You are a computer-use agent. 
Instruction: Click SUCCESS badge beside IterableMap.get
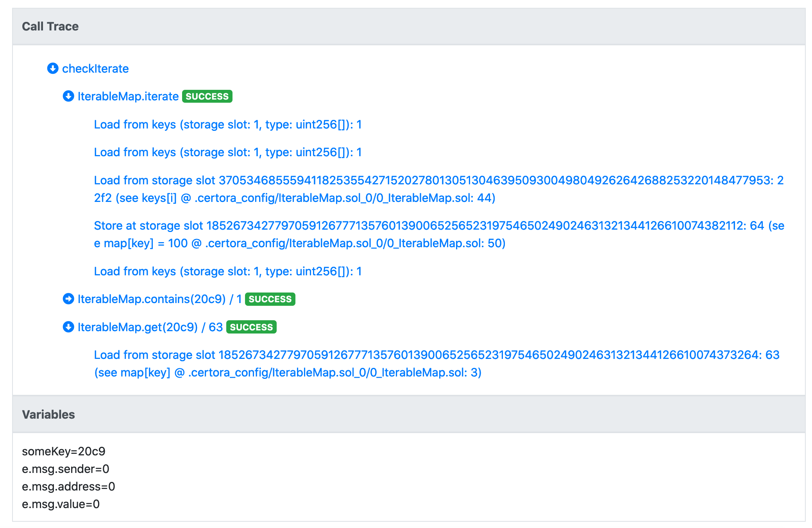[x=251, y=327]
